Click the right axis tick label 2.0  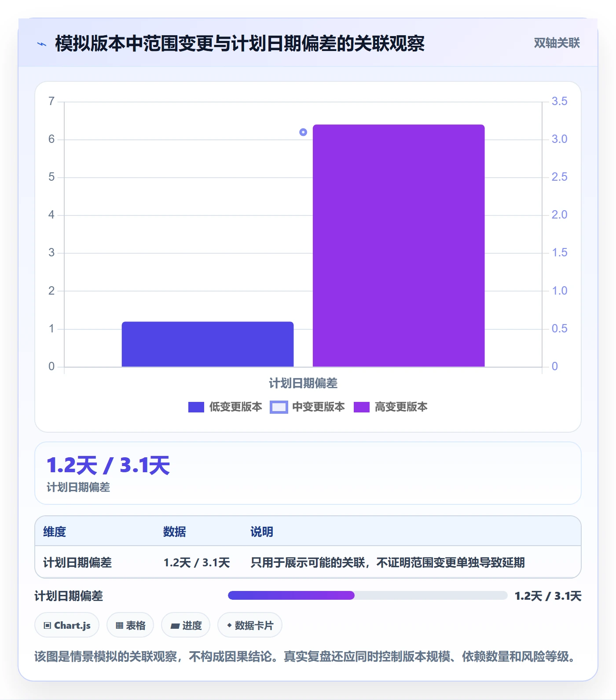point(560,215)
